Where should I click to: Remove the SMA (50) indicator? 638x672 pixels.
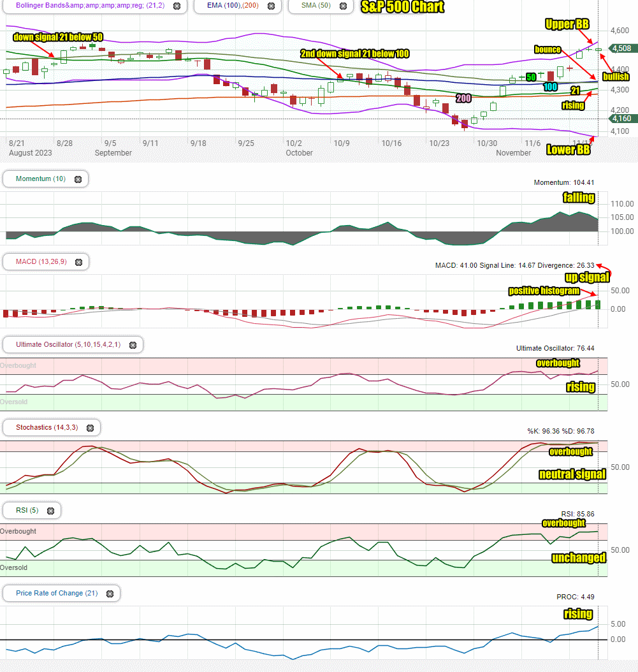(x=343, y=6)
